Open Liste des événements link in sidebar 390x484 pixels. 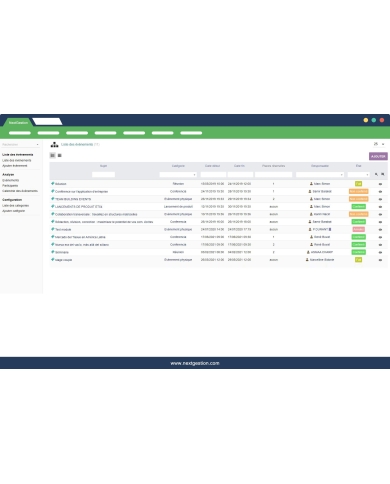coord(17,160)
